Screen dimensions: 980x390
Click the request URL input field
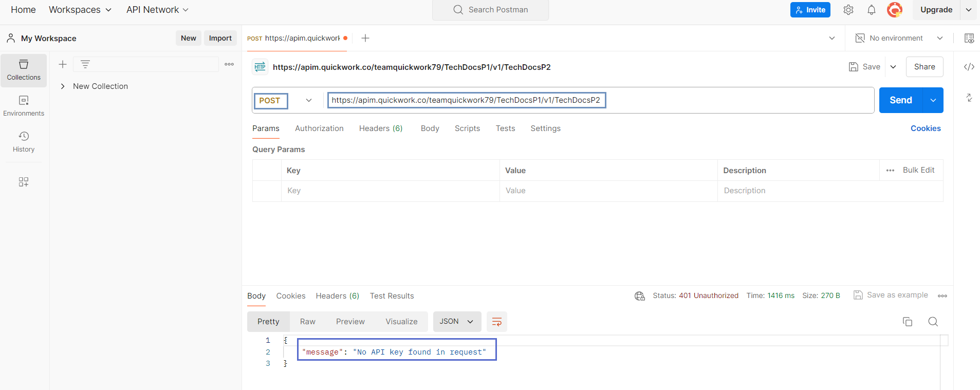tap(599, 100)
